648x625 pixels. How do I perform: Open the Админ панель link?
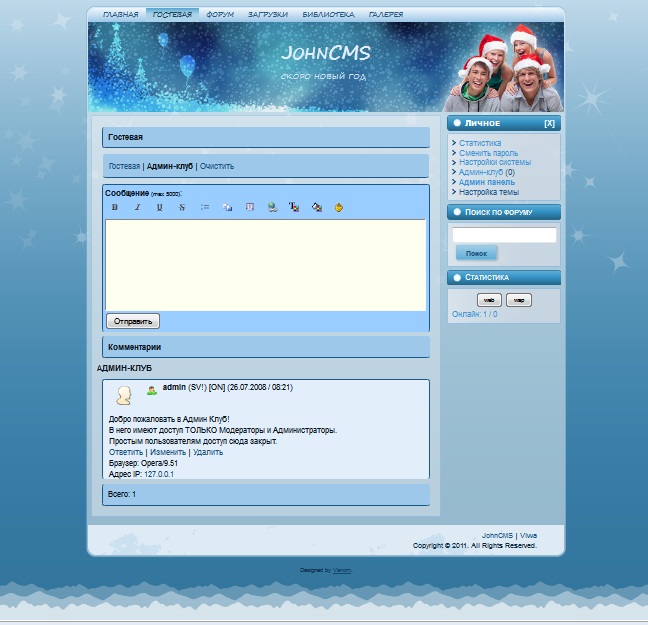[487, 182]
